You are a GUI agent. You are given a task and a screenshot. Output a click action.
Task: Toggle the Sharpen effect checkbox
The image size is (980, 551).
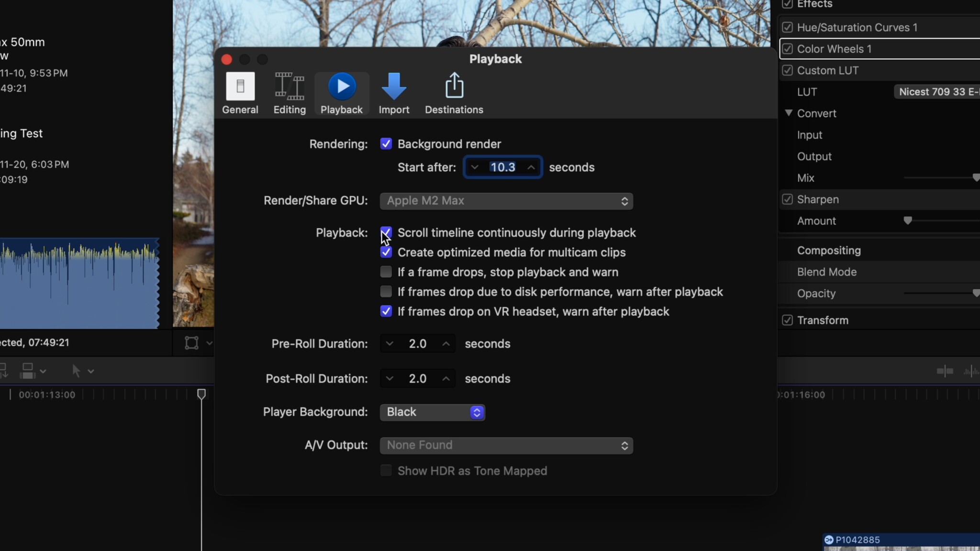point(787,199)
